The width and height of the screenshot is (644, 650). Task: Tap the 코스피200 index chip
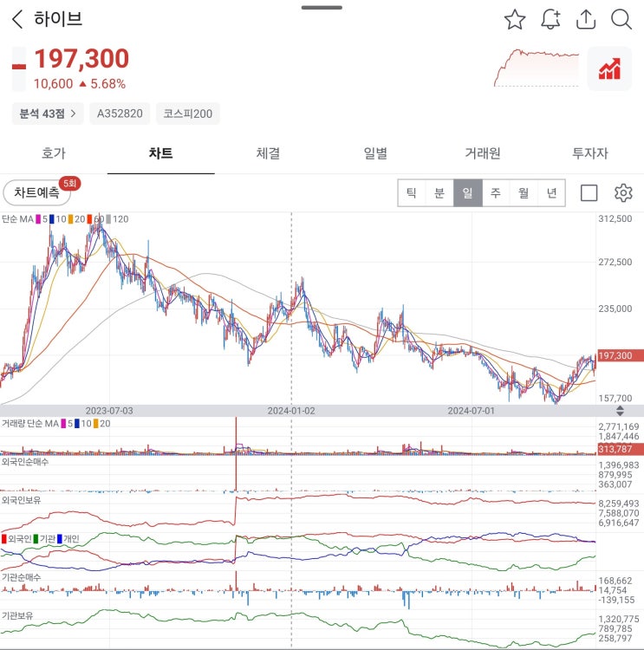[188, 114]
